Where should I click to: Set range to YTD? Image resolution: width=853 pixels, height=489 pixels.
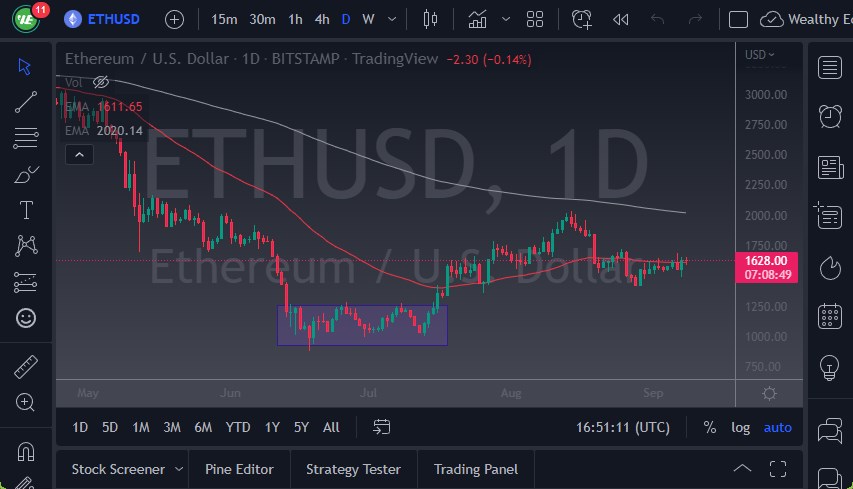coord(238,428)
